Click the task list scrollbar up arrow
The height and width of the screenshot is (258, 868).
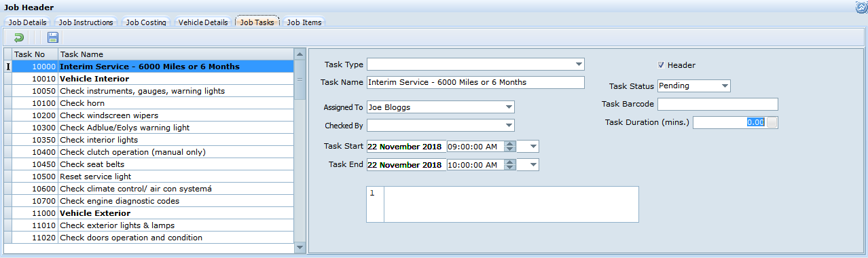pos(300,54)
